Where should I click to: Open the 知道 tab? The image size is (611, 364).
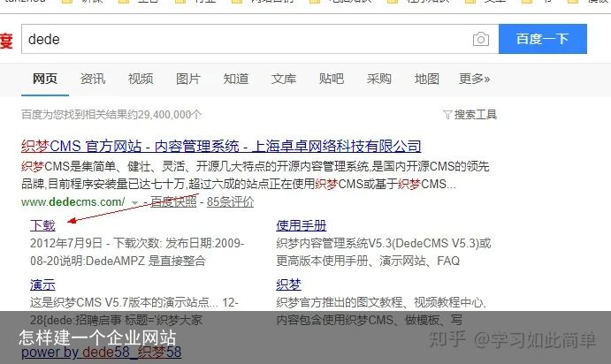click(x=236, y=79)
